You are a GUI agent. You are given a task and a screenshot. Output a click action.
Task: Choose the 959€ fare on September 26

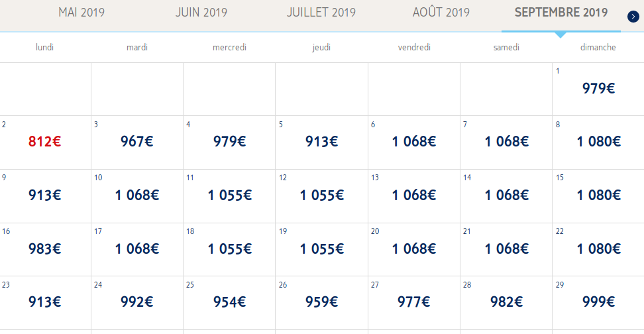[x=322, y=302]
